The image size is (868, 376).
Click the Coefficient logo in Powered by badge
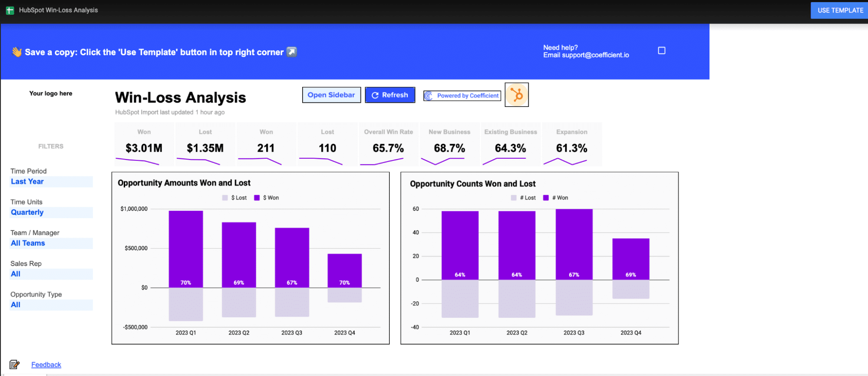pyautogui.click(x=429, y=96)
